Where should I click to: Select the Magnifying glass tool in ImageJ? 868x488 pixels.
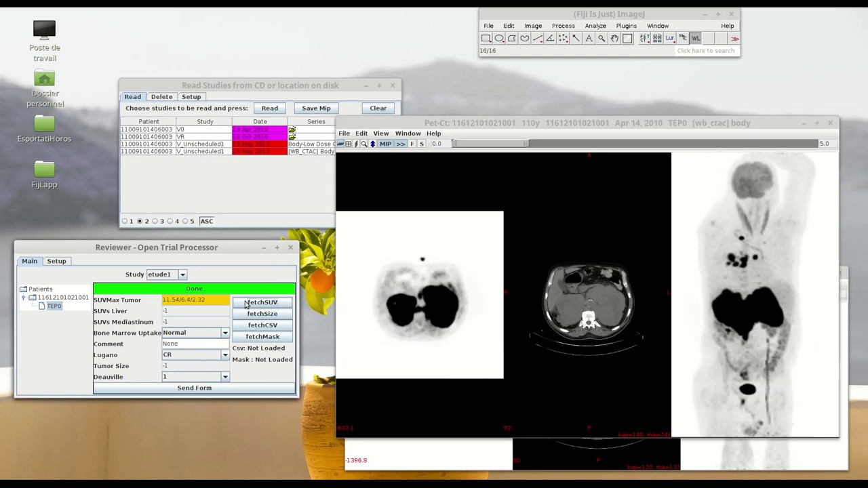601,38
